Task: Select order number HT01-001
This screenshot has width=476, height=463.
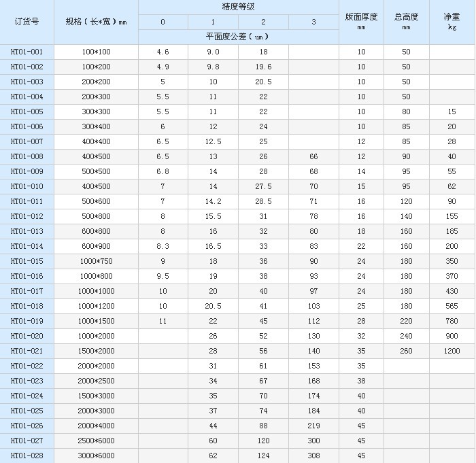Action: (x=27, y=52)
